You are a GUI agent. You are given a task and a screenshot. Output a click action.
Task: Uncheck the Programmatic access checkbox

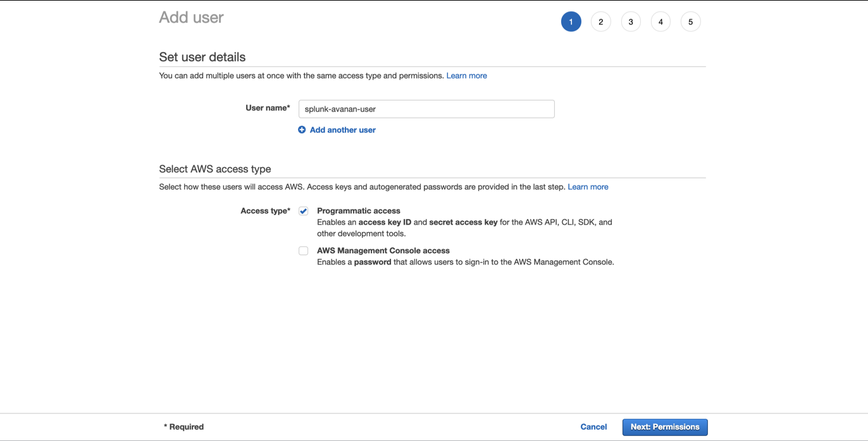304,211
